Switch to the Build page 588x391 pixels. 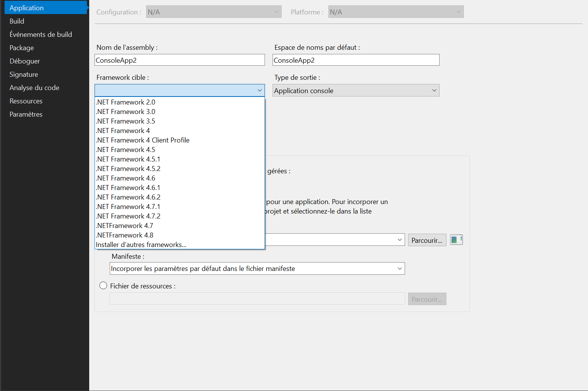[17, 21]
